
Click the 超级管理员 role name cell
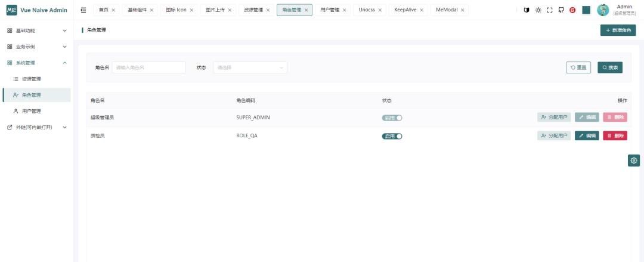pos(102,118)
